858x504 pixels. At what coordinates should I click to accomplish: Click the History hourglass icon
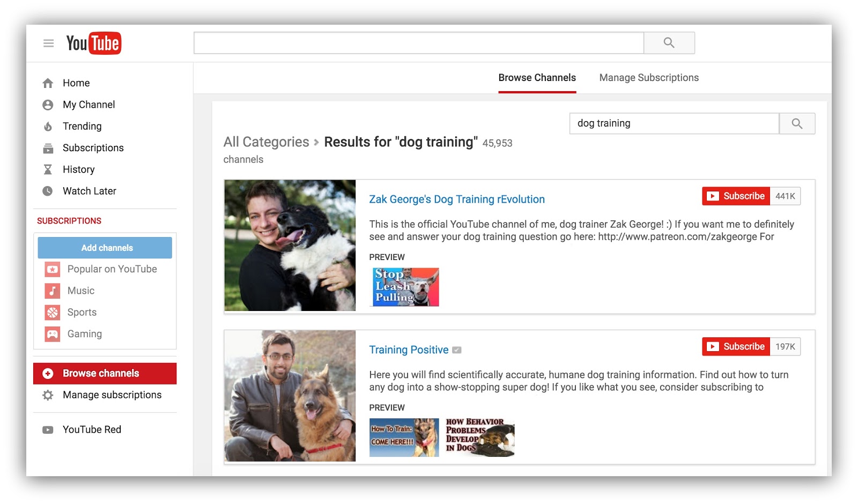pyautogui.click(x=48, y=169)
